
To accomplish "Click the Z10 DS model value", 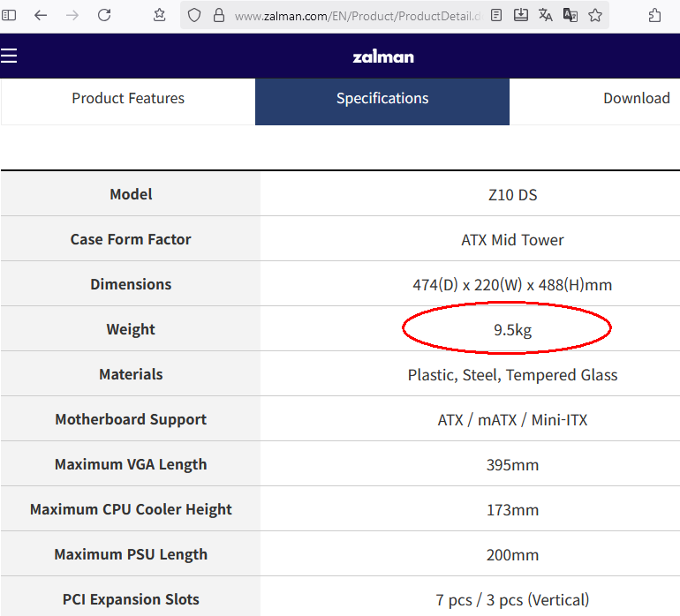I will tap(512, 195).
